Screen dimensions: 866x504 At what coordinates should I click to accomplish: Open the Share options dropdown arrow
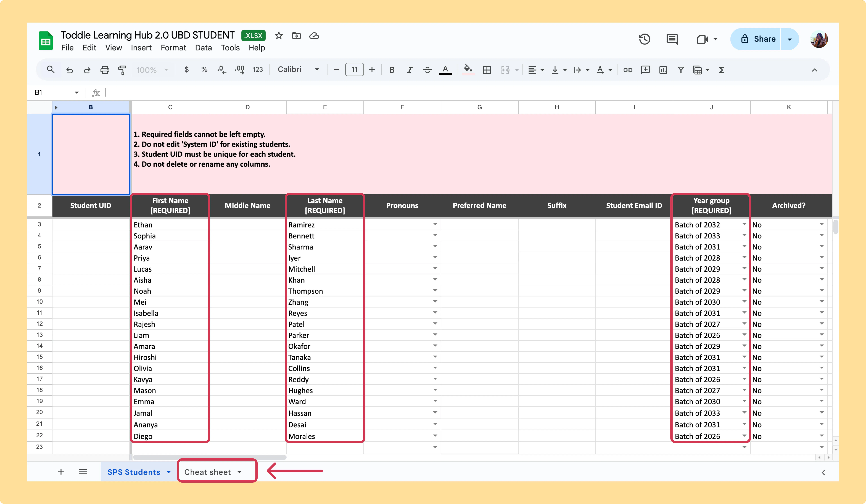(790, 39)
